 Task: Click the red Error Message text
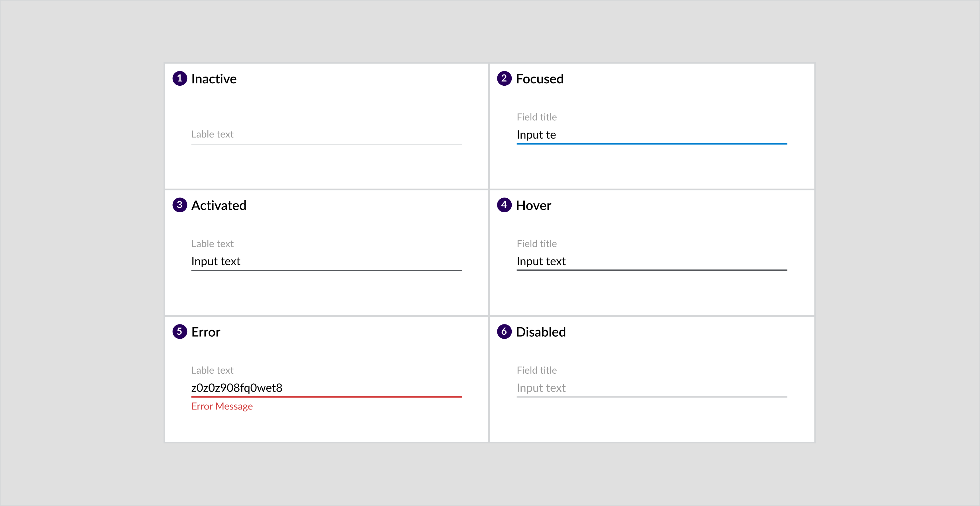click(x=222, y=406)
